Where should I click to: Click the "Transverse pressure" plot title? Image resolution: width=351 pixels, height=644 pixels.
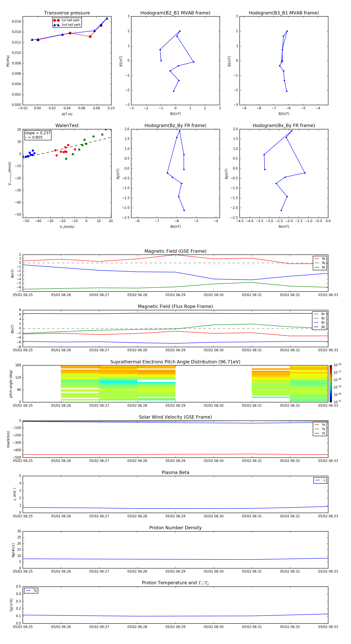coord(67,13)
